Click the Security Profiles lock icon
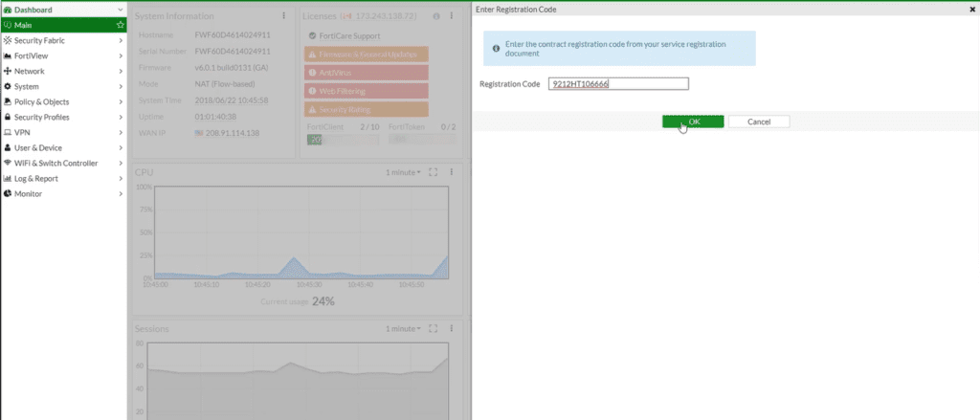The height and width of the screenshot is (420, 980). click(x=8, y=117)
